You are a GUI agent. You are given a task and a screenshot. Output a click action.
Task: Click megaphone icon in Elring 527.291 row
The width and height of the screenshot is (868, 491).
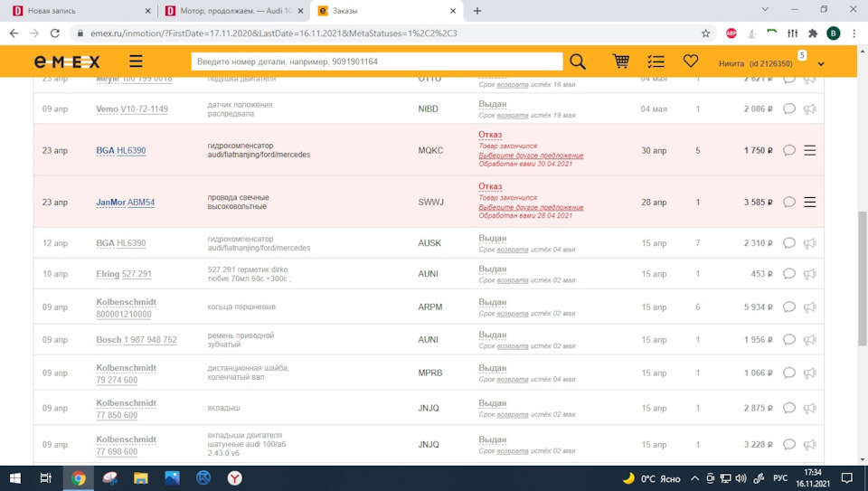(810, 274)
